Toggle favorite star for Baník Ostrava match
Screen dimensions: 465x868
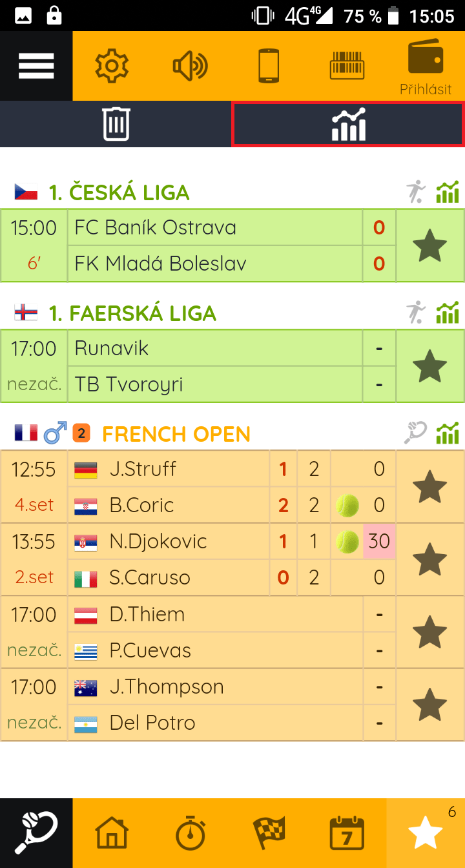tap(429, 245)
